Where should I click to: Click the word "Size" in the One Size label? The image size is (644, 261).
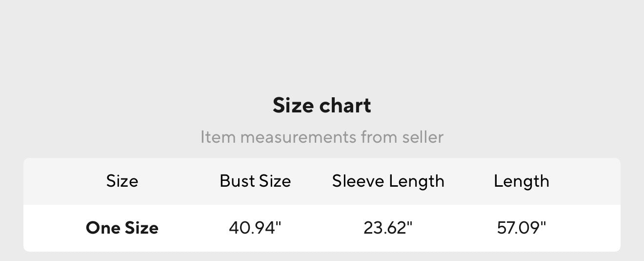click(141, 228)
